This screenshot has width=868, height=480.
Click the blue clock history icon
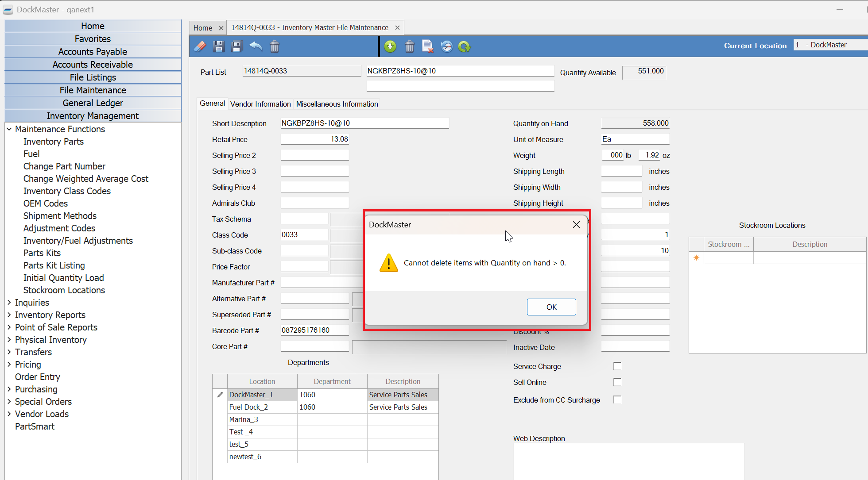coord(446,46)
